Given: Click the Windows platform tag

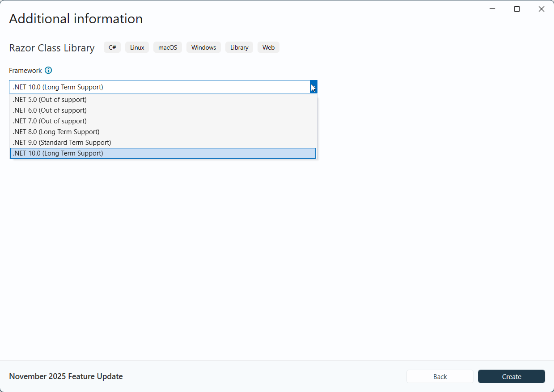Looking at the screenshot, I should (203, 47).
